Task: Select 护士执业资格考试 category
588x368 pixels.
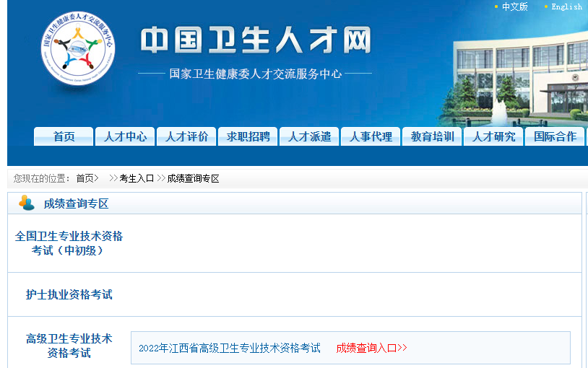Action: coord(69,294)
